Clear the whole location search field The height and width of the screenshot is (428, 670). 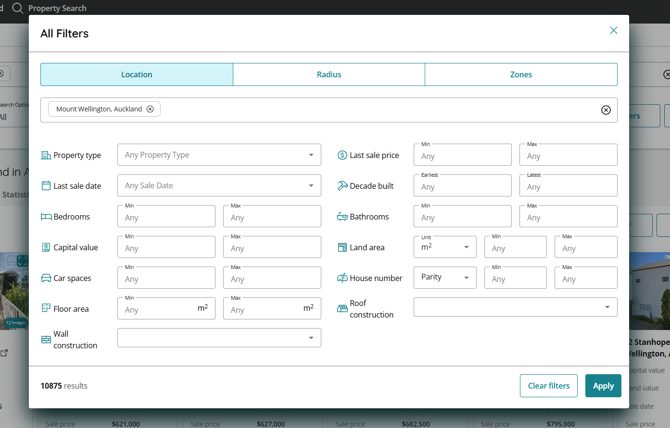click(x=605, y=110)
